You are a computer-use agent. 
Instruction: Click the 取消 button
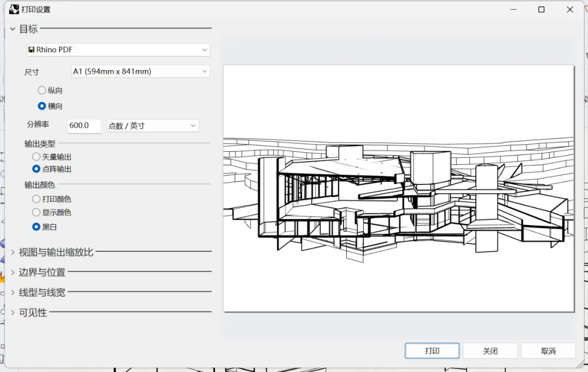tap(548, 351)
